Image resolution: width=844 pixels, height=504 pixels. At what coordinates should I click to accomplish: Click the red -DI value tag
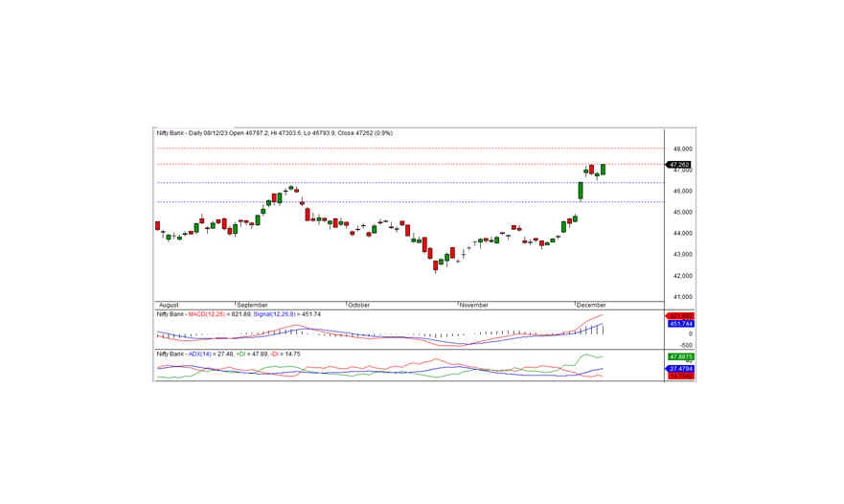(681, 376)
